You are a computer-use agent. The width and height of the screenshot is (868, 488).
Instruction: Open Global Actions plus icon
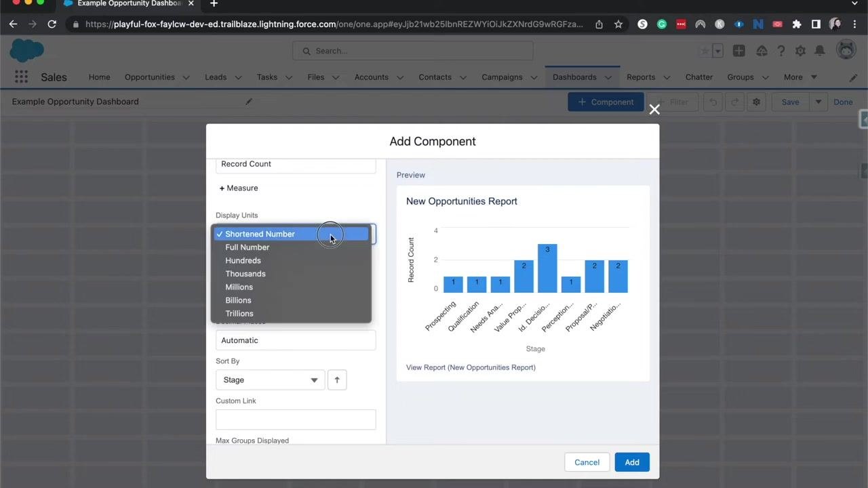(x=738, y=51)
